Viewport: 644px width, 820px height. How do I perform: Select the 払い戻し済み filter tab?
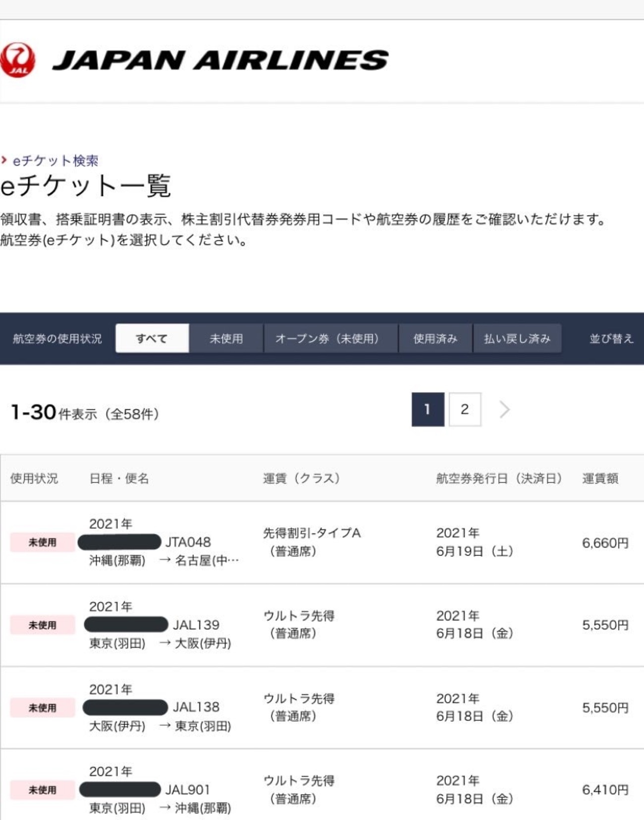(x=517, y=338)
